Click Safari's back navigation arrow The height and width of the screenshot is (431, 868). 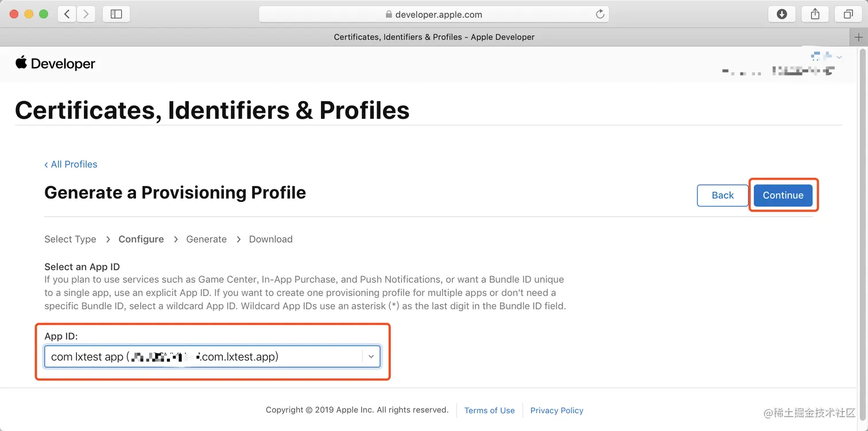(x=67, y=14)
